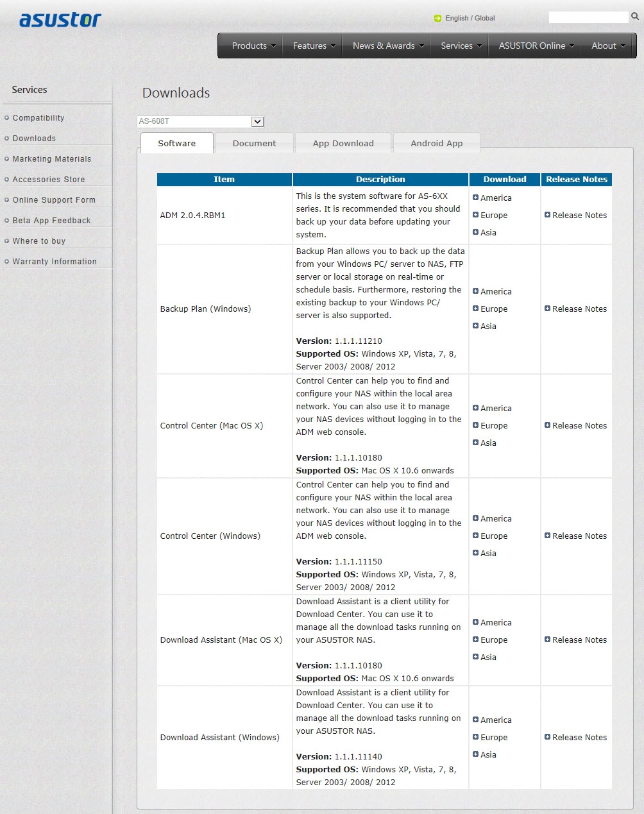644x814 pixels.
Task: Click the Download Assistant (Windows) item cell
Action: [225, 738]
